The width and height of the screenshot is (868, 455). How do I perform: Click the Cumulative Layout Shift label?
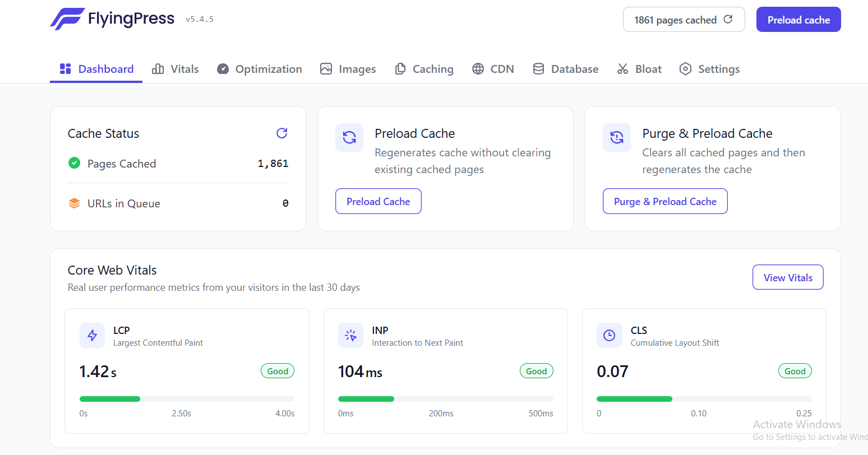click(675, 343)
